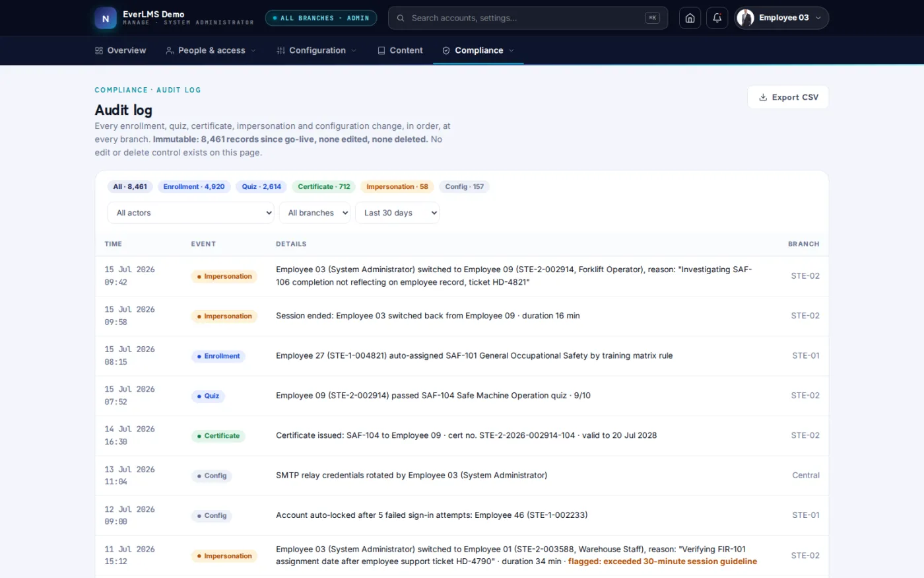
Task: Click the Content page icon
Action: pyautogui.click(x=381, y=50)
